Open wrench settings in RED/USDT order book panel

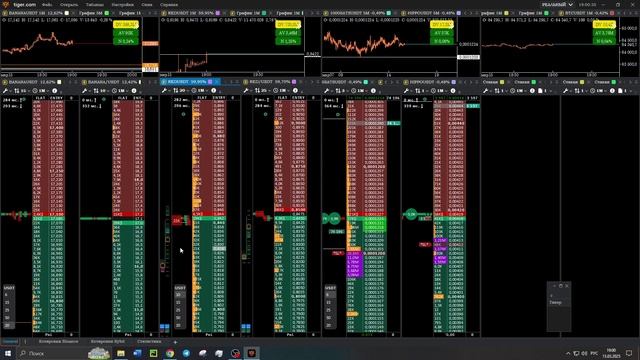(x=246, y=91)
